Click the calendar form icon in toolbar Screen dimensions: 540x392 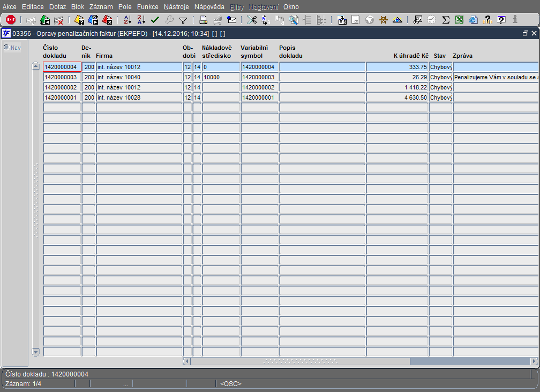pos(342,20)
